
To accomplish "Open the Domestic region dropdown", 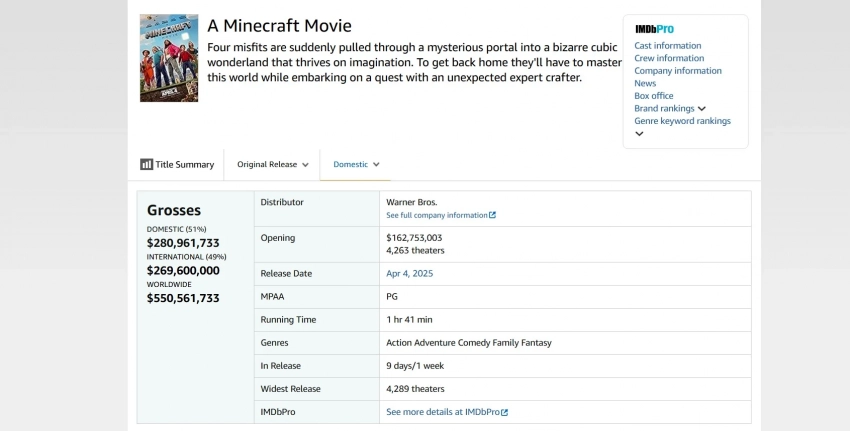I will (x=356, y=164).
